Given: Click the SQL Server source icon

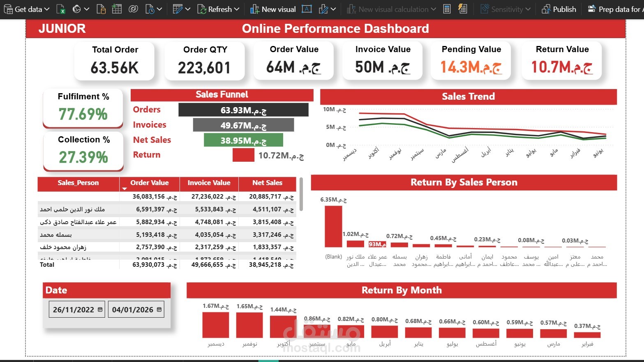Looking at the screenshot, I should (101, 9).
